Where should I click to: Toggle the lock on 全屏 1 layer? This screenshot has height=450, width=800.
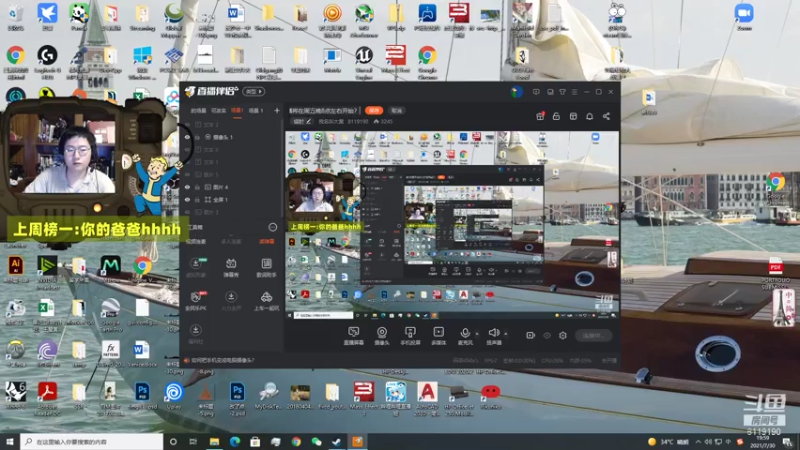pyautogui.click(x=197, y=199)
